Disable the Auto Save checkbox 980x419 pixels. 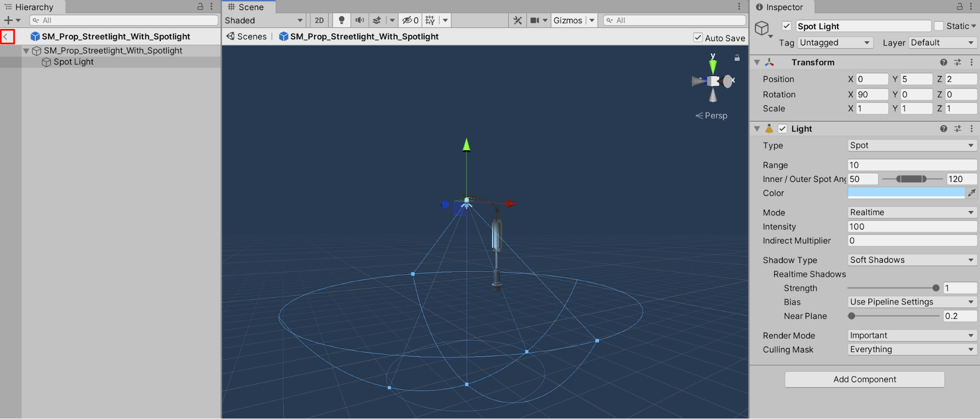[x=698, y=38]
